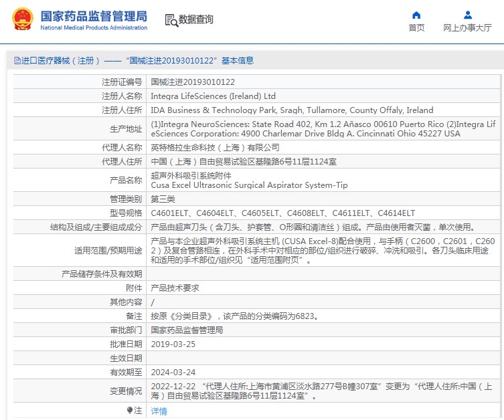Select Integra LifeSciences (Ireland) Ltd text
The height and width of the screenshot is (420, 504).
click(x=213, y=96)
